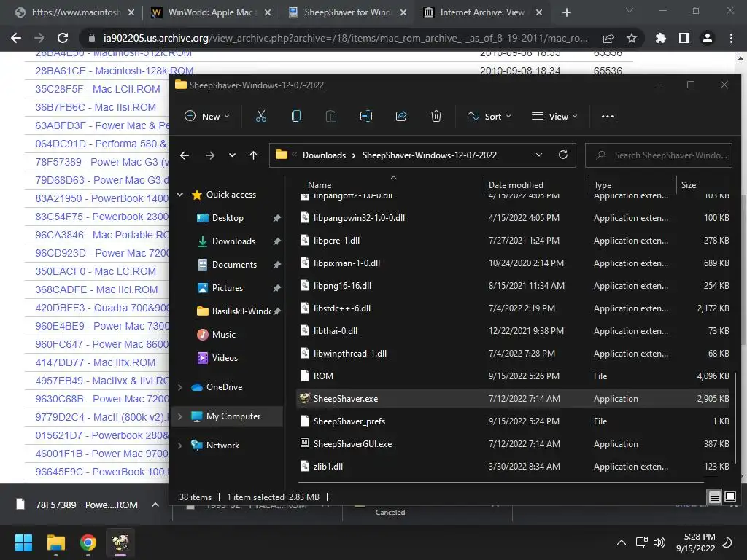Open Macintosh-128k.ROM link

pyautogui.click(x=115, y=71)
